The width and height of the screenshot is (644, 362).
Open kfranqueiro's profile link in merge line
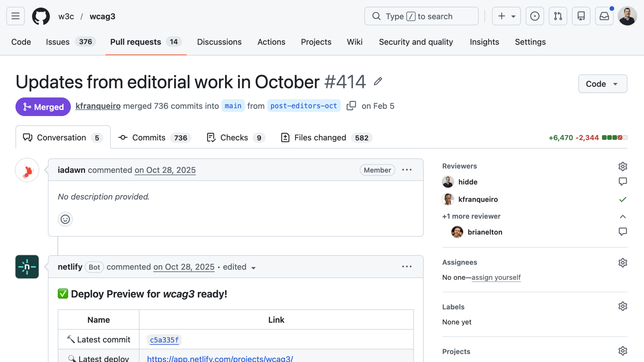tap(98, 106)
